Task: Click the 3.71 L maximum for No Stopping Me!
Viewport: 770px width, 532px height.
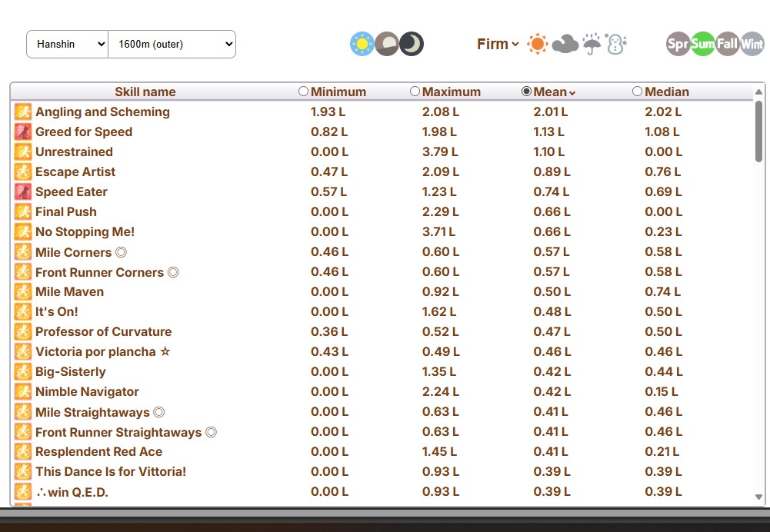Action: click(438, 231)
